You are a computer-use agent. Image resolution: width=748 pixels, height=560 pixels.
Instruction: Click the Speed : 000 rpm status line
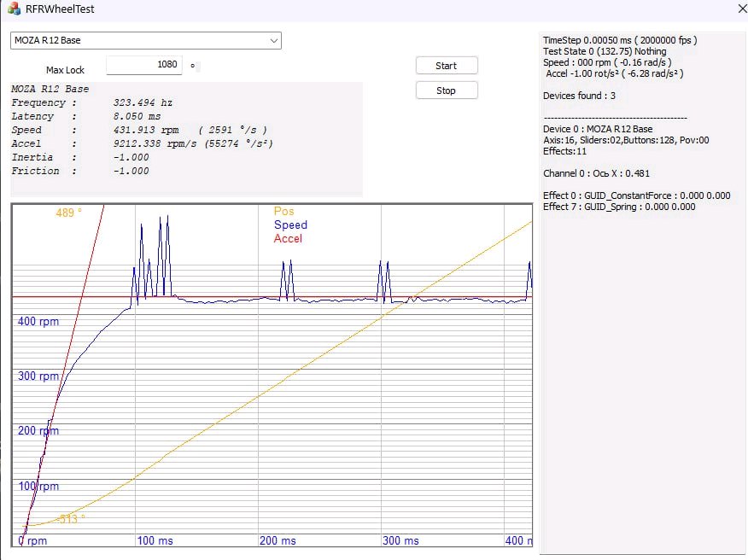coord(607,62)
